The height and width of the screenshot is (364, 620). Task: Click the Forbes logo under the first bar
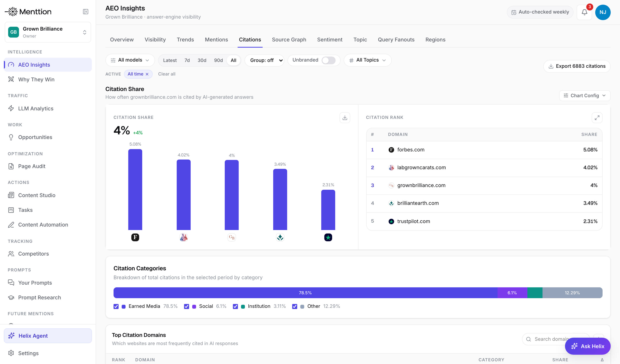(x=135, y=237)
